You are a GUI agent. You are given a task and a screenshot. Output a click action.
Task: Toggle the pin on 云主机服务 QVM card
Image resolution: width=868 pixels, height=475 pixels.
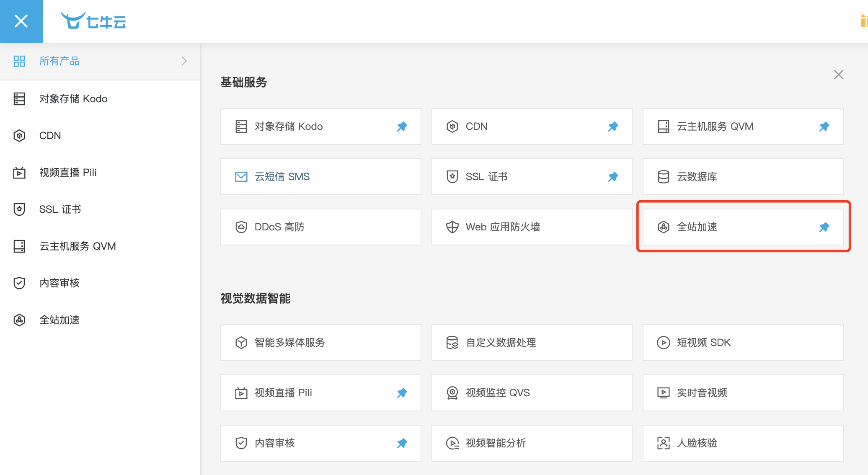point(824,126)
